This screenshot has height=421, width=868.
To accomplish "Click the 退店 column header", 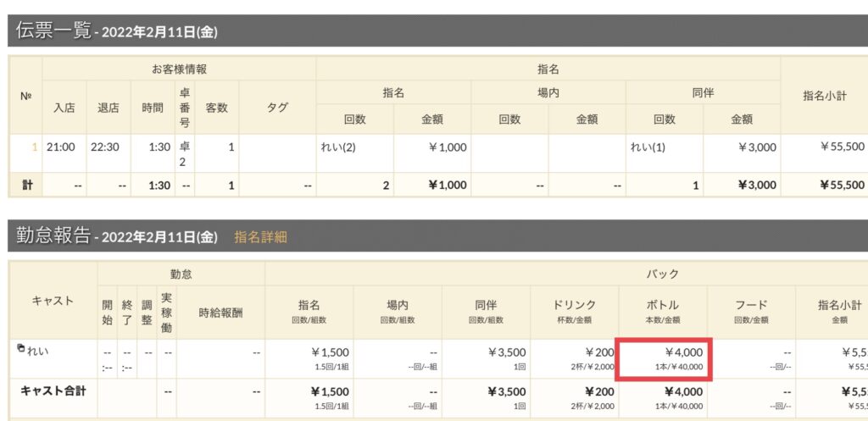I will [x=108, y=108].
